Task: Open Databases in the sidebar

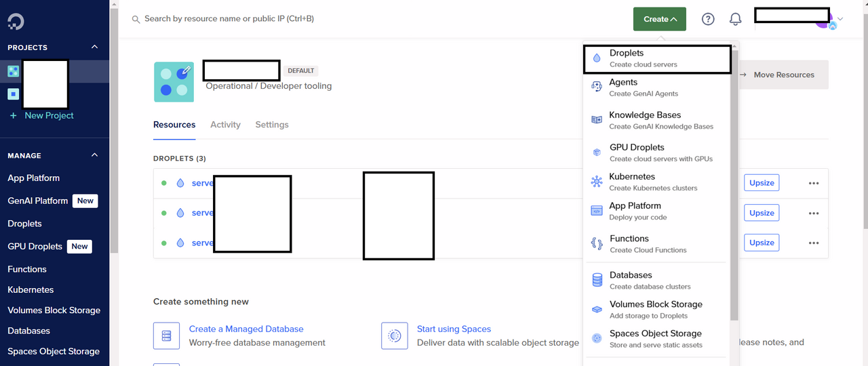Action: click(28, 331)
